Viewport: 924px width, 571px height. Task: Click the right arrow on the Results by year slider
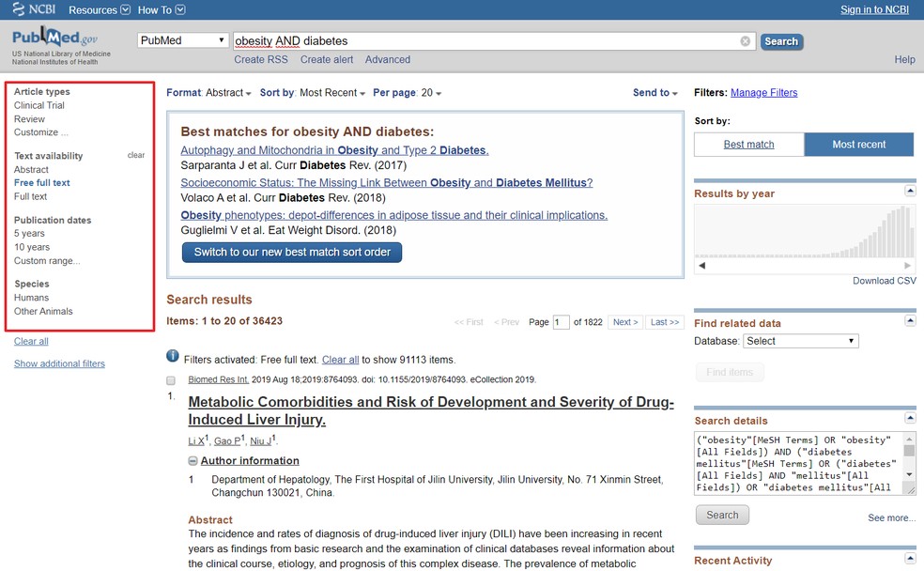tap(908, 264)
